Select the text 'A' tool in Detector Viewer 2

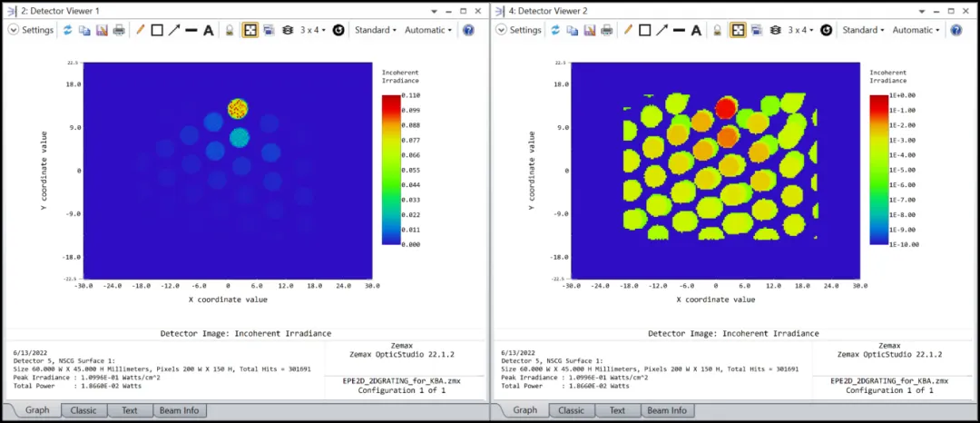click(696, 30)
